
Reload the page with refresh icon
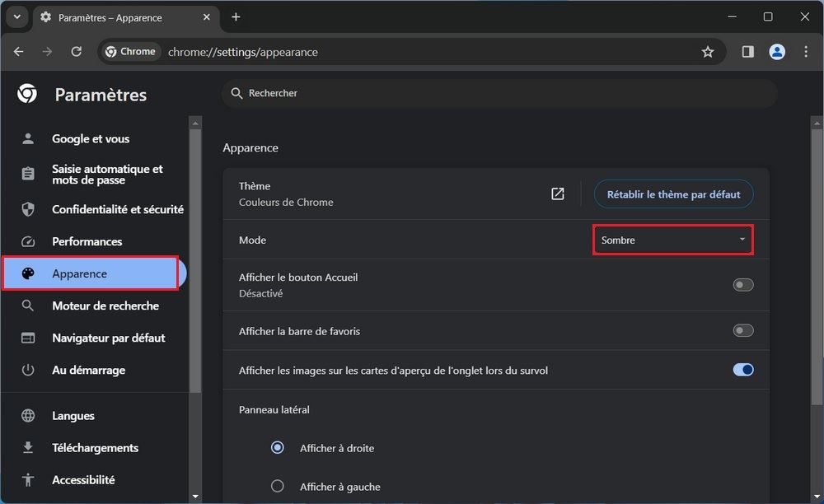click(77, 52)
